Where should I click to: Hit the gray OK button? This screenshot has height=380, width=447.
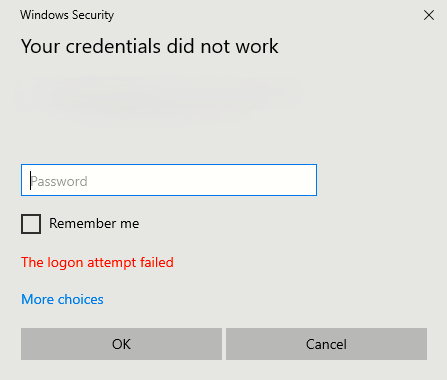[x=121, y=344]
